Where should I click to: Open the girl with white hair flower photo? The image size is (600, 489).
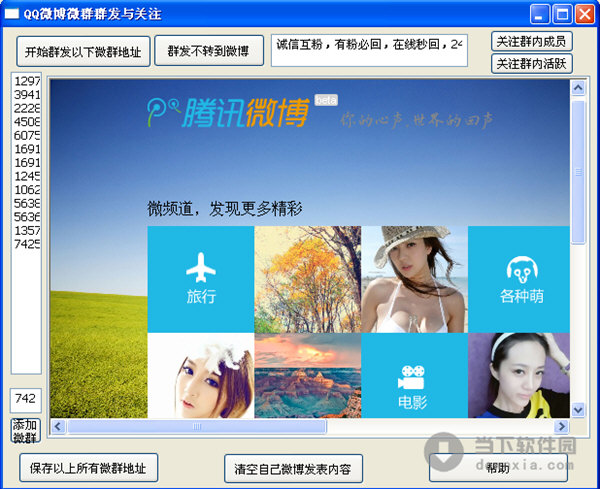coord(201,375)
